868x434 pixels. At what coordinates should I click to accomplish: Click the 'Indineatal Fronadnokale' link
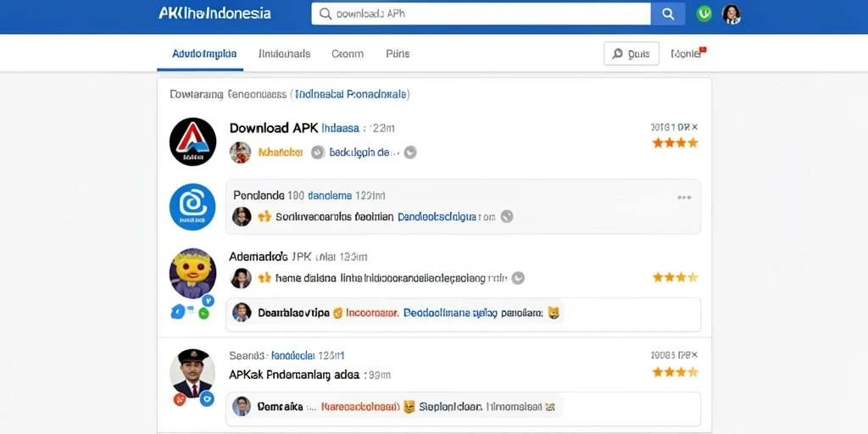[x=351, y=95]
